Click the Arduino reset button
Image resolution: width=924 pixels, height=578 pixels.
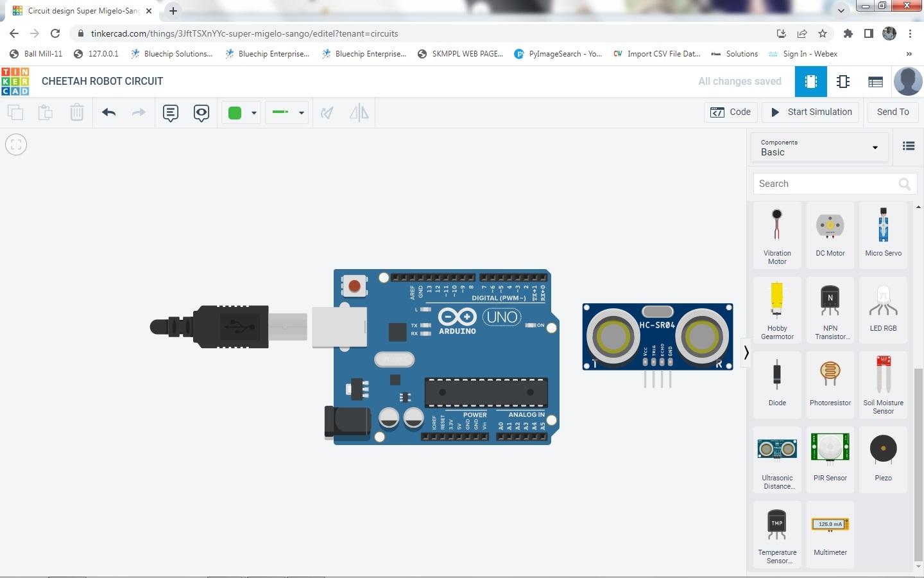(x=354, y=286)
